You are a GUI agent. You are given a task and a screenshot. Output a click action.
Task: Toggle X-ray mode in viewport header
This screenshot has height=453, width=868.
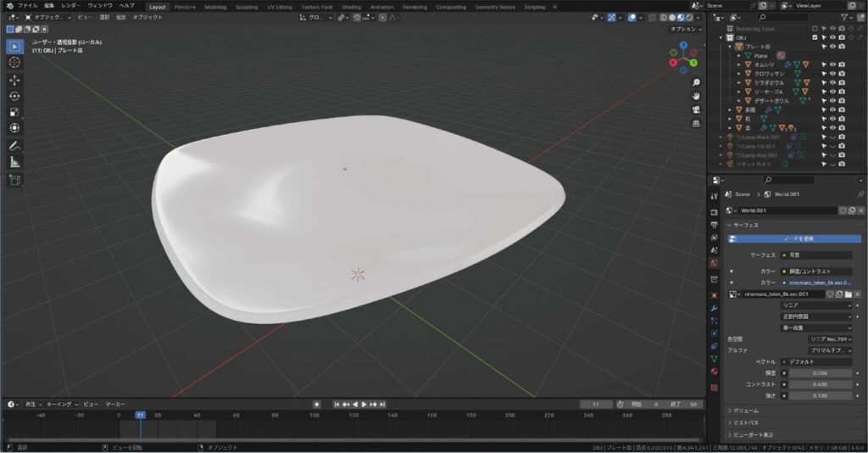point(653,18)
